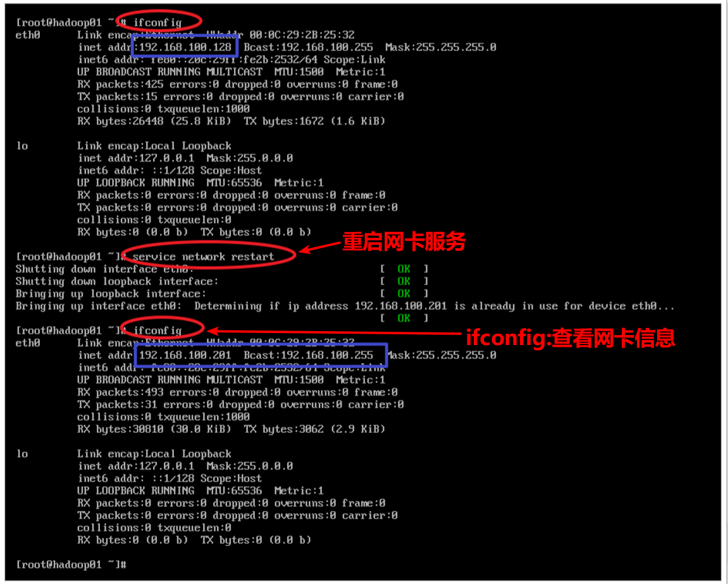The height and width of the screenshot is (584, 728).
Task: Click the circled service network restart command
Action: click(x=204, y=257)
